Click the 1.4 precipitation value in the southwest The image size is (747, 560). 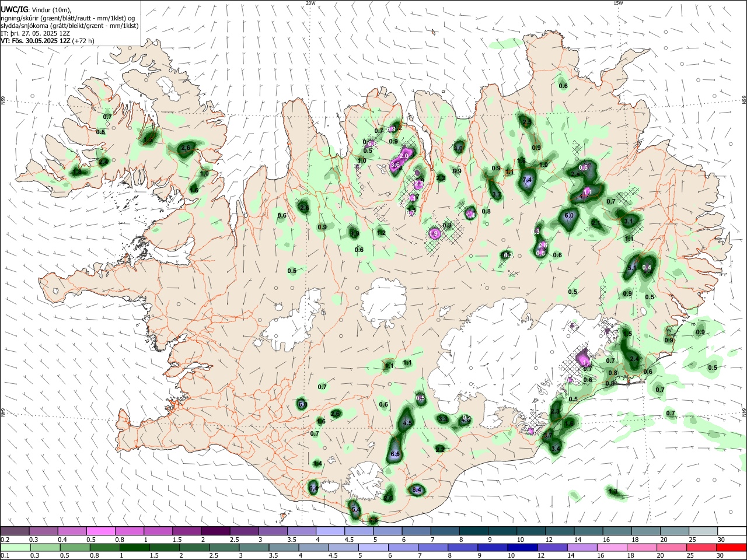tap(317, 464)
